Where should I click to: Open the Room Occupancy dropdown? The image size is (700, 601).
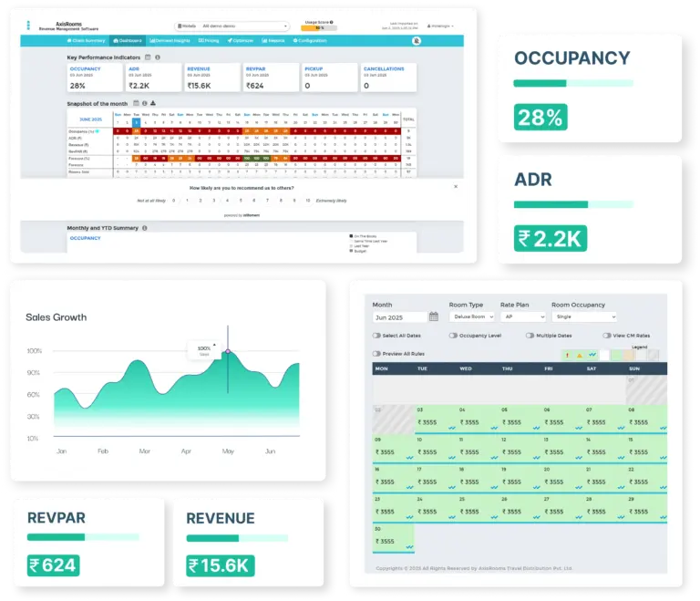(583, 316)
